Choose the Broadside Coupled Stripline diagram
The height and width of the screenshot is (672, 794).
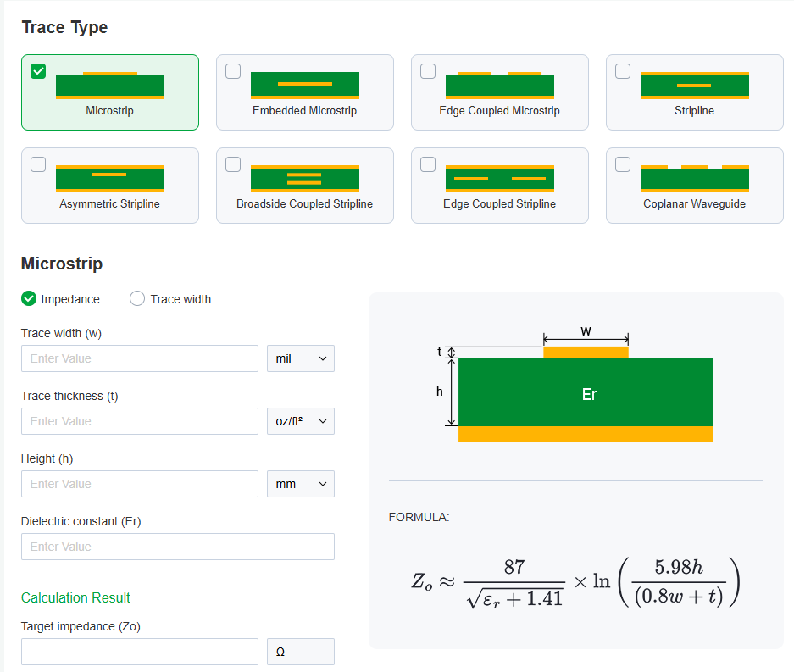pos(305,178)
